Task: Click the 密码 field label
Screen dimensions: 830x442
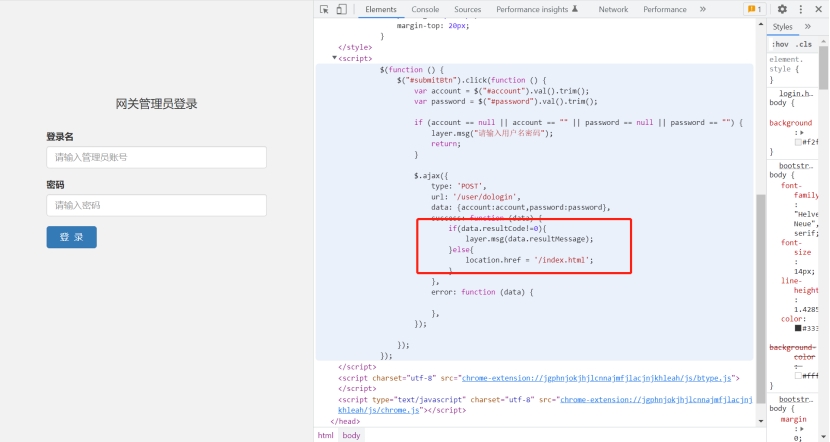Action: (x=55, y=185)
